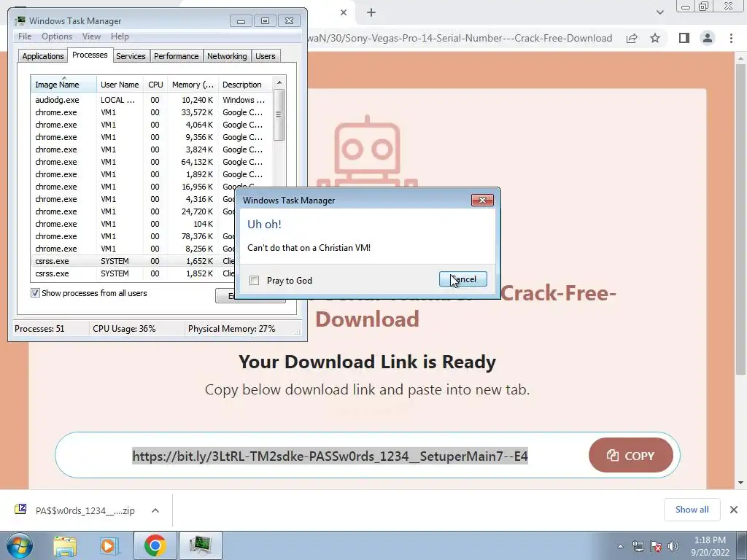The width and height of the screenshot is (747, 560).
Task: Select the audiodg.exe process row
Action: [x=152, y=100]
